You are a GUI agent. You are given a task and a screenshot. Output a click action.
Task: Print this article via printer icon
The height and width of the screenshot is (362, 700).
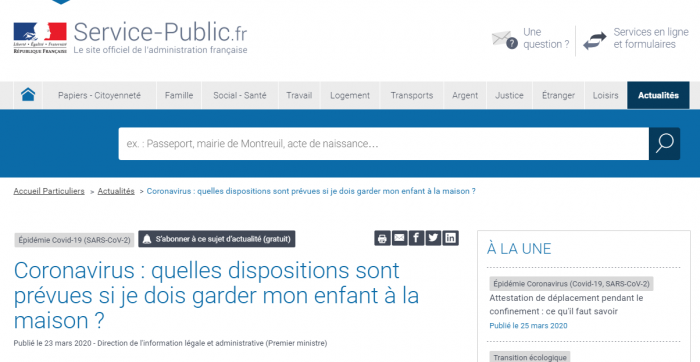pyautogui.click(x=382, y=238)
